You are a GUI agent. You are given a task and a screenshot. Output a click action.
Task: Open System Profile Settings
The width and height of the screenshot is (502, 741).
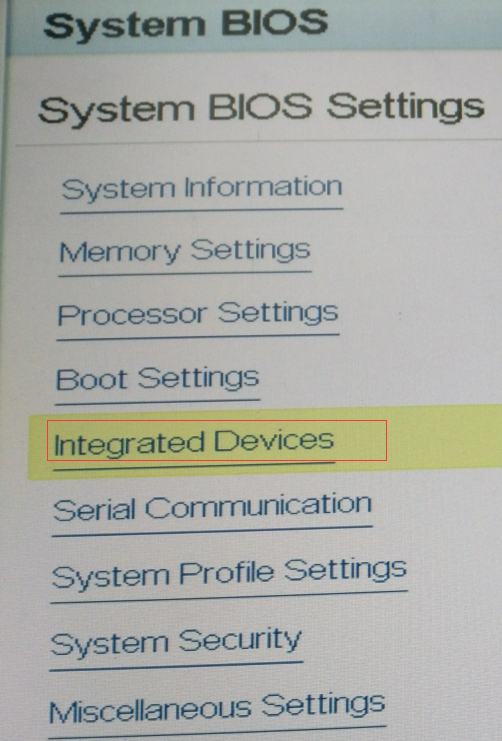click(229, 573)
